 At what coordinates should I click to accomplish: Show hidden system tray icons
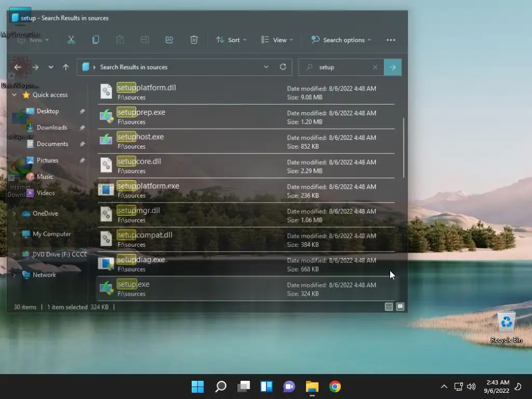(x=444, y=387)
